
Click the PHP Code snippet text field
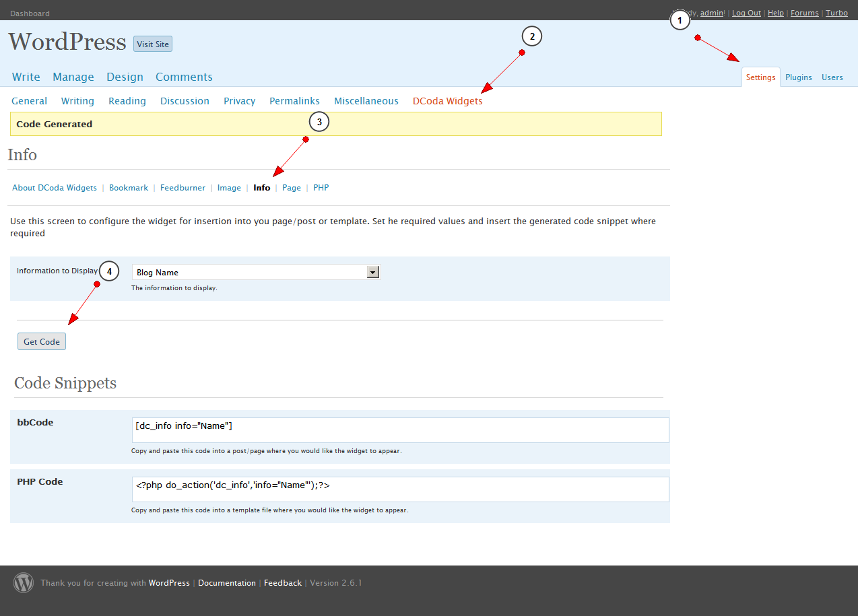click(401, 489)
